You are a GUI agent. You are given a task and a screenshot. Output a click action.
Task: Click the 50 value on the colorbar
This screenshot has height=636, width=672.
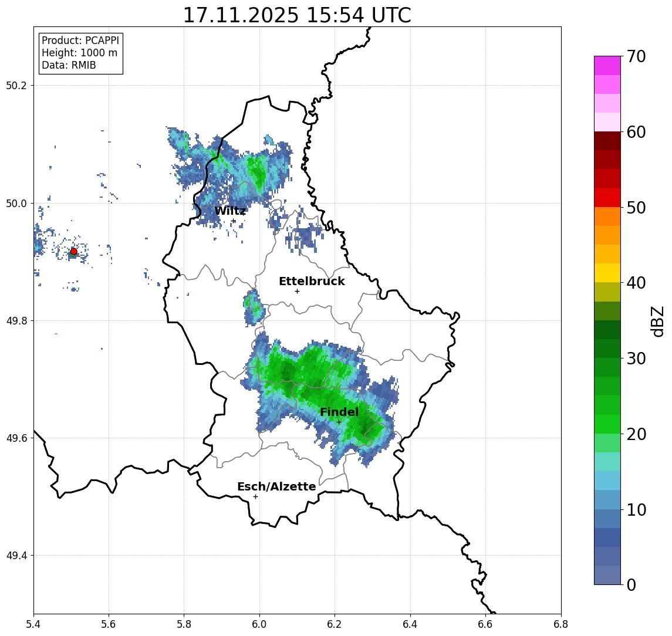[636, 208]
